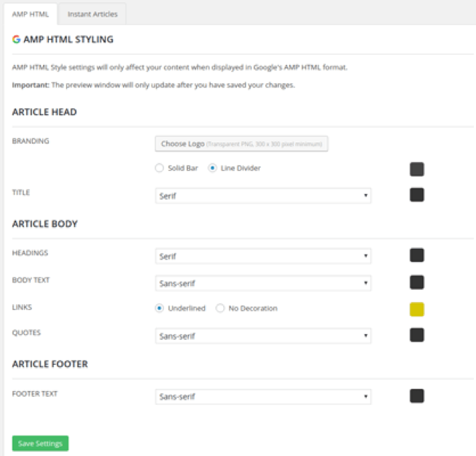Expand the Footer Text font dropdown

(263, 397)
